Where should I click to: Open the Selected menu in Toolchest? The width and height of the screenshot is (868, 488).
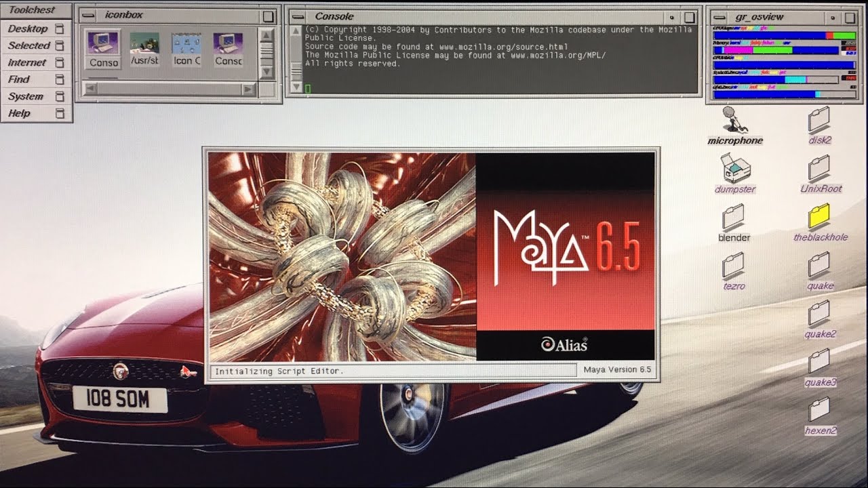pos(37,45)
